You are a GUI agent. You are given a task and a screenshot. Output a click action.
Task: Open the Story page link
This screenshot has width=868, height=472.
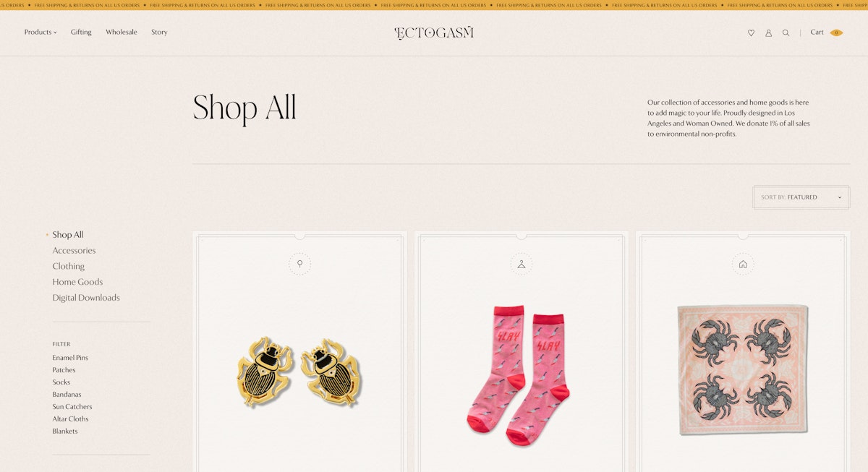pos(159,32)
